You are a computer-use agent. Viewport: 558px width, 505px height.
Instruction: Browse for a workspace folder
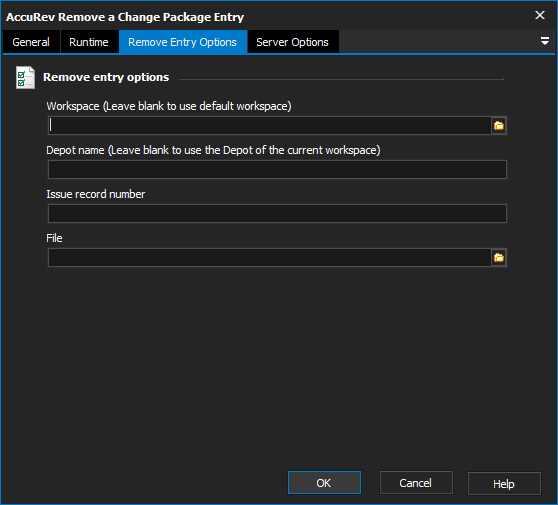pyautogui.click(x=499, y=126)
